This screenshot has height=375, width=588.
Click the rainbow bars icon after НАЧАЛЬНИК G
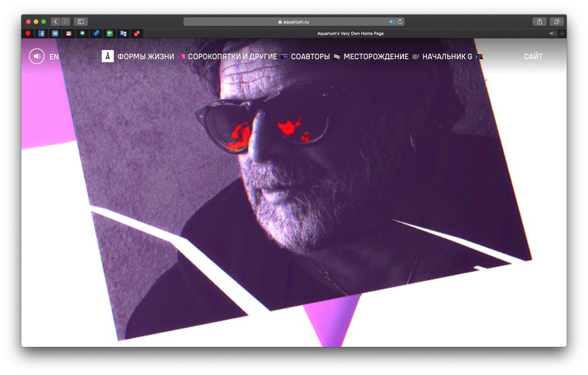479,57
